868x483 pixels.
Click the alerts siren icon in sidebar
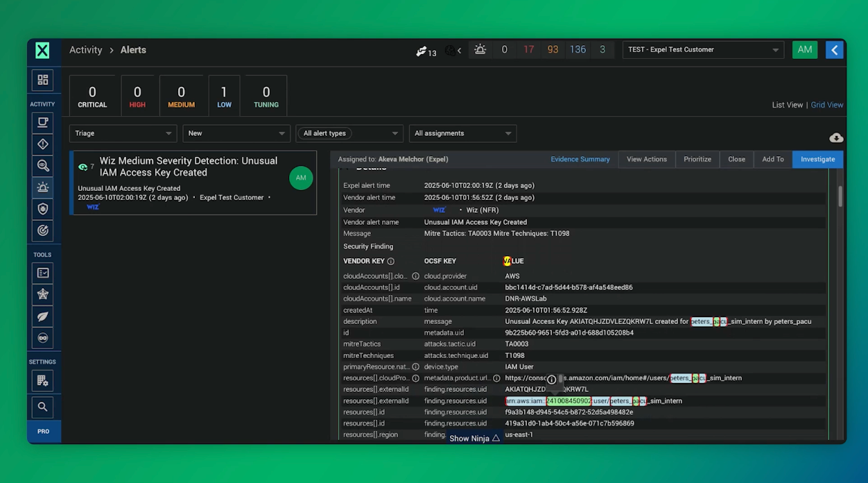tap(42, 187)
